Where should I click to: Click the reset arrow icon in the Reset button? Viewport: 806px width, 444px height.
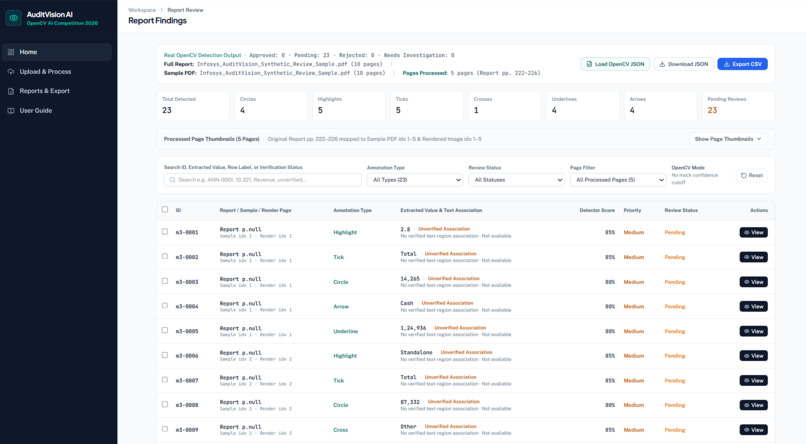pyautogui.click(x=743, y=175)
